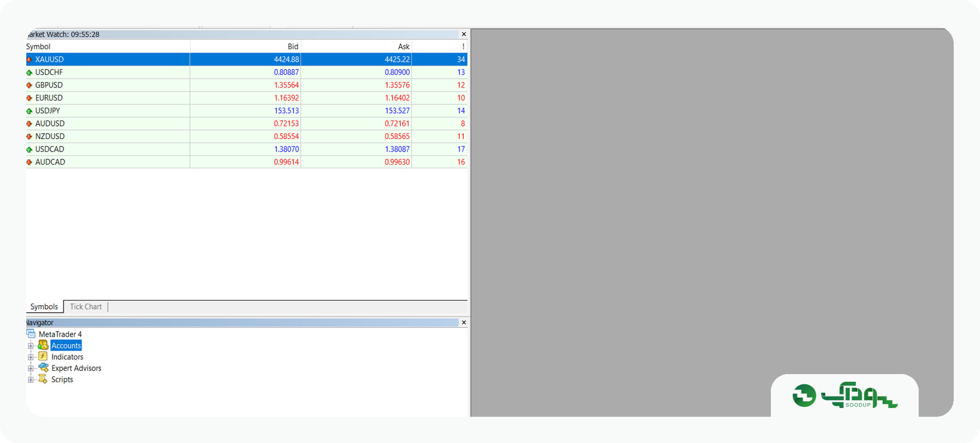The width and height of the screenshot is (980, 443).
Task: Click the USDCAD bid value 1.38070
Action: [x=286, y=149]
